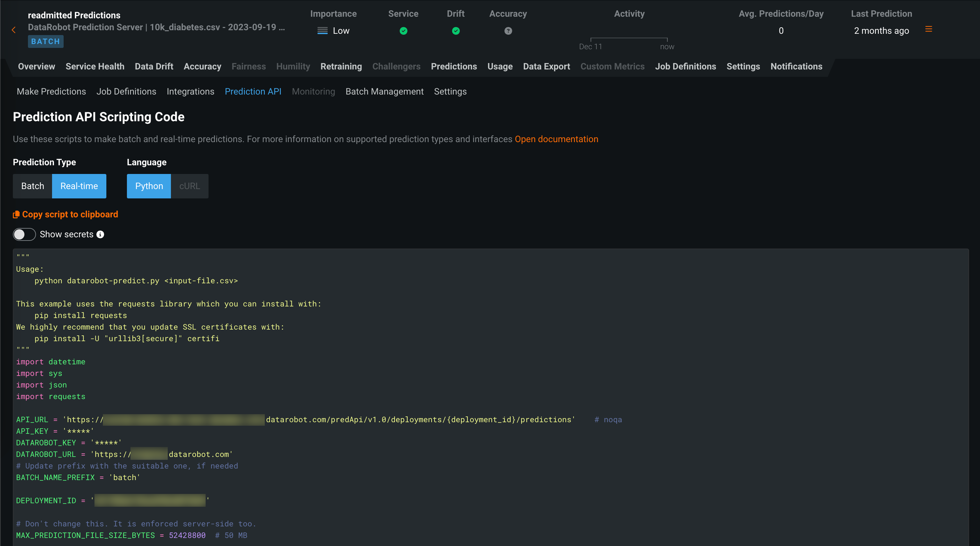Click the Accuracy unknown question mark icon
Screen dimensions: 980x546
point(508,31)
